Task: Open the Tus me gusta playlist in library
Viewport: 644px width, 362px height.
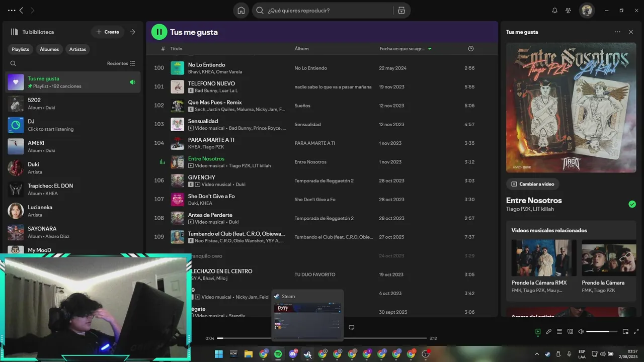Action: click(73, 82)
